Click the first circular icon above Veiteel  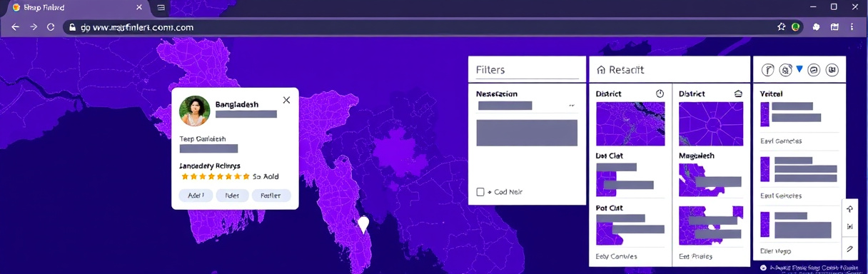[769, 70]
